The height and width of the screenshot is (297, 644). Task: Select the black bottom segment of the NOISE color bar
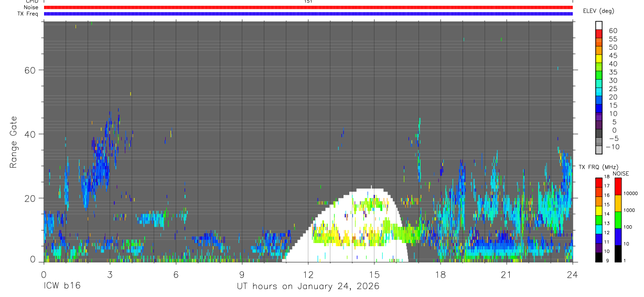[x=618, y=254]
